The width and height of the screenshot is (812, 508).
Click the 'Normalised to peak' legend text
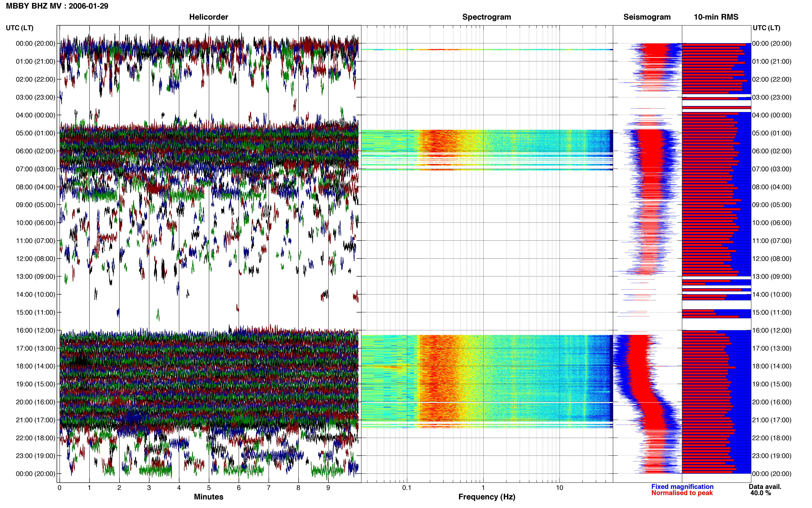[682, 493]
